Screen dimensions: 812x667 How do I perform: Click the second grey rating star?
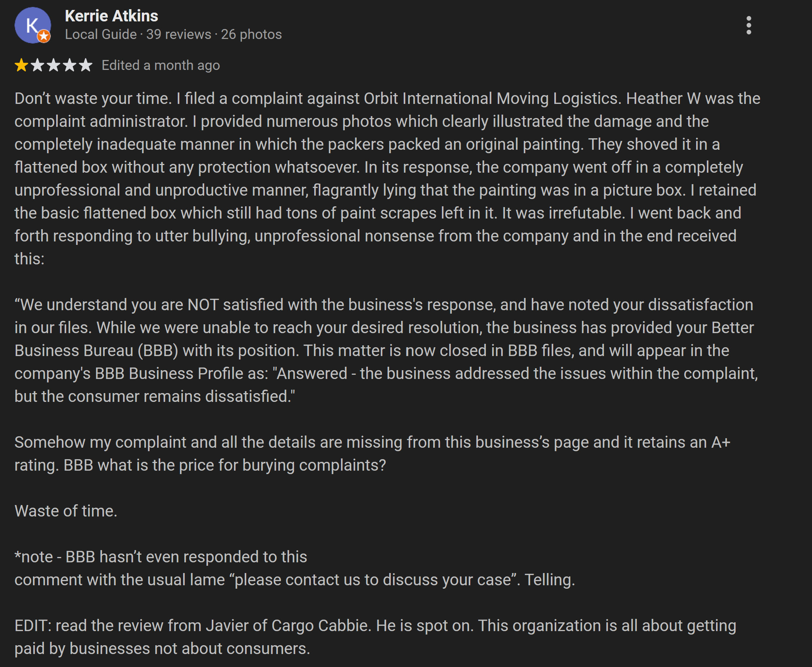click(x=37, y=65)
